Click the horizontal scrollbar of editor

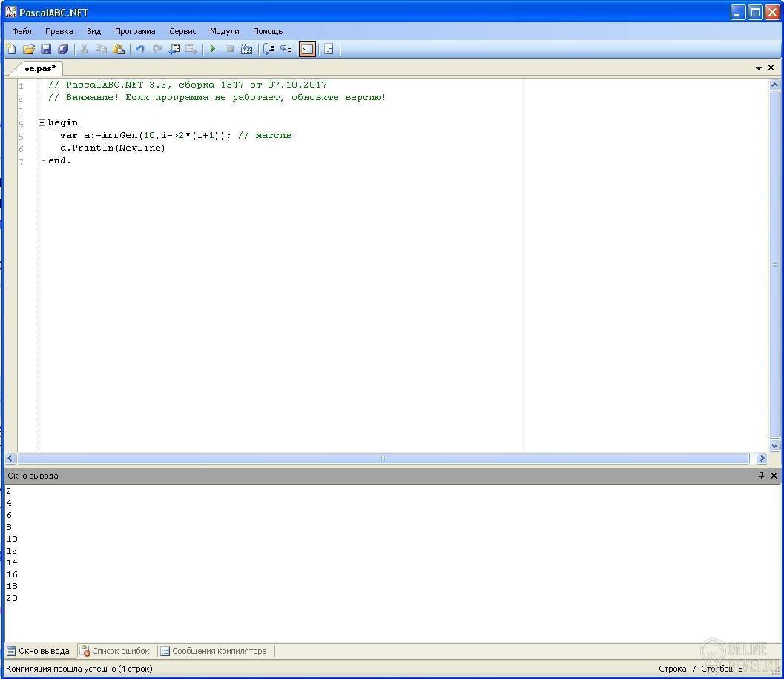(383, 459)
